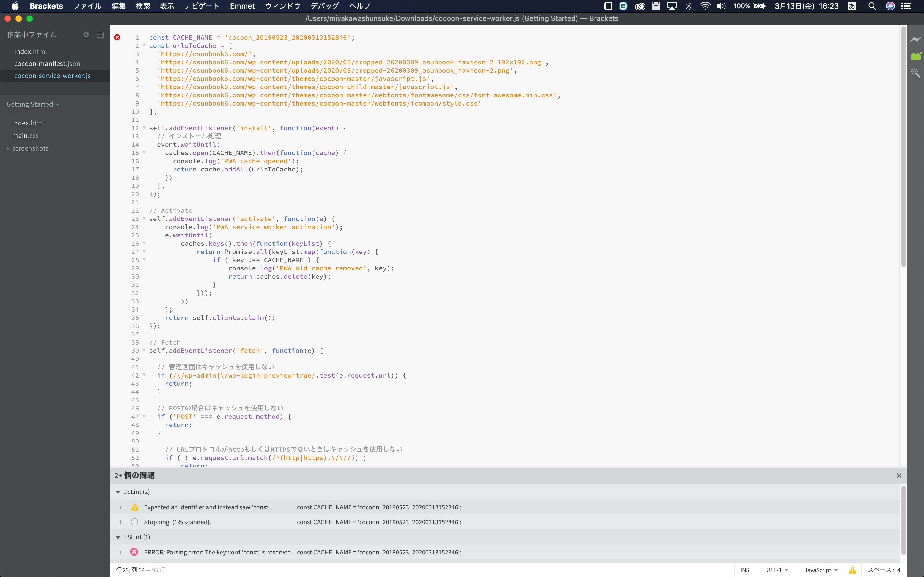924x577 pixels.
Task: Click the red error marker at line 1
Action: pyautogui.click(x=117, y=37)
